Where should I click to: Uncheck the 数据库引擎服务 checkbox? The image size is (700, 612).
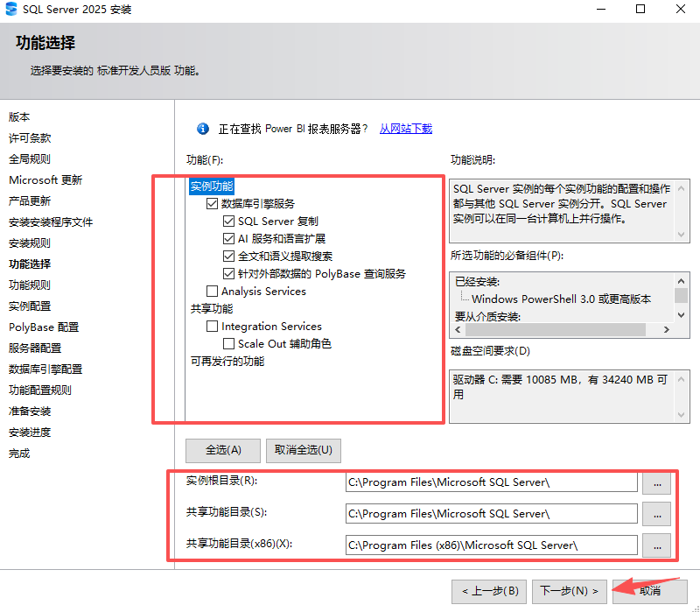[x=213, y=203]
